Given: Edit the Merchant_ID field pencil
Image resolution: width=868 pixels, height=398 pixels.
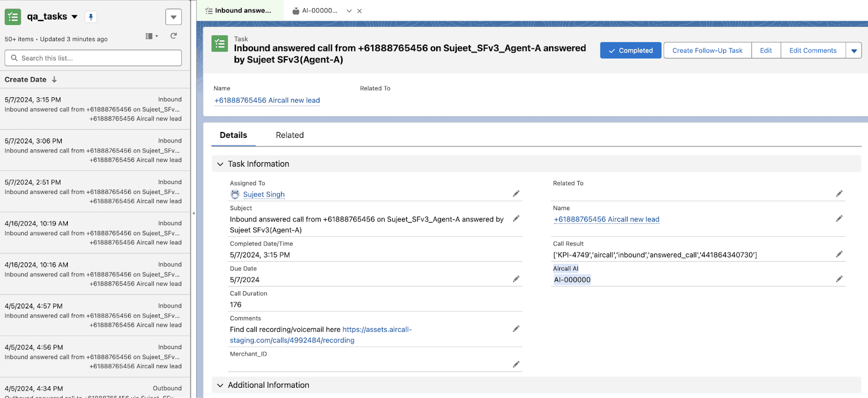Looking at the screenshot, I should pos(516,364).
